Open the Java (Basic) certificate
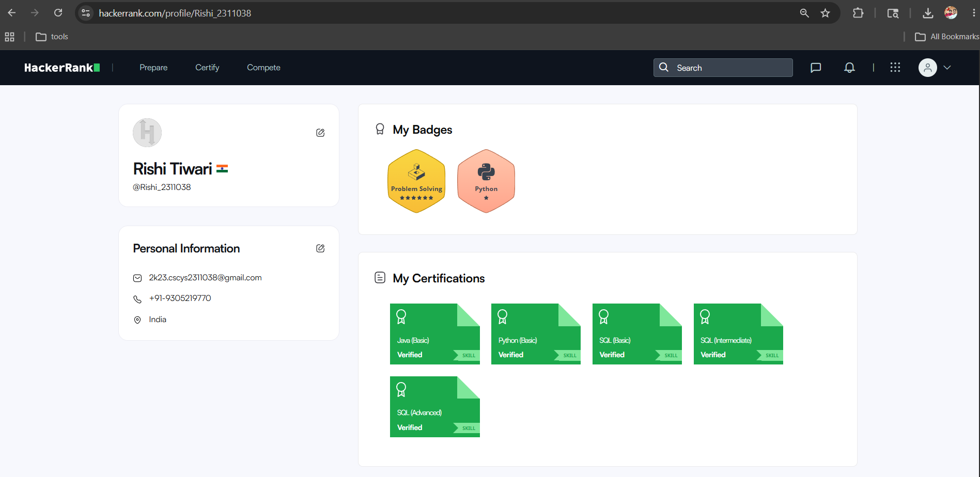This screenshot has width=980, height=477. (x=435, y=334)
